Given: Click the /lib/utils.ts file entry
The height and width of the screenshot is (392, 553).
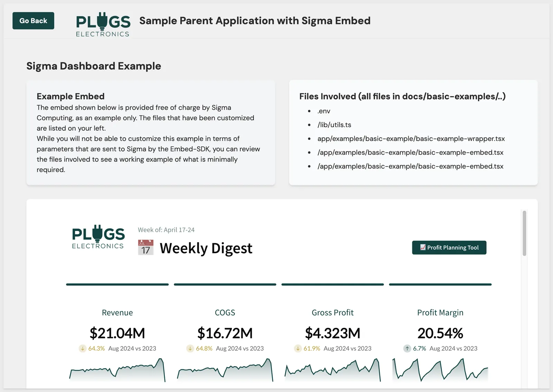Looking at the screenshot, I should [334, 125].
